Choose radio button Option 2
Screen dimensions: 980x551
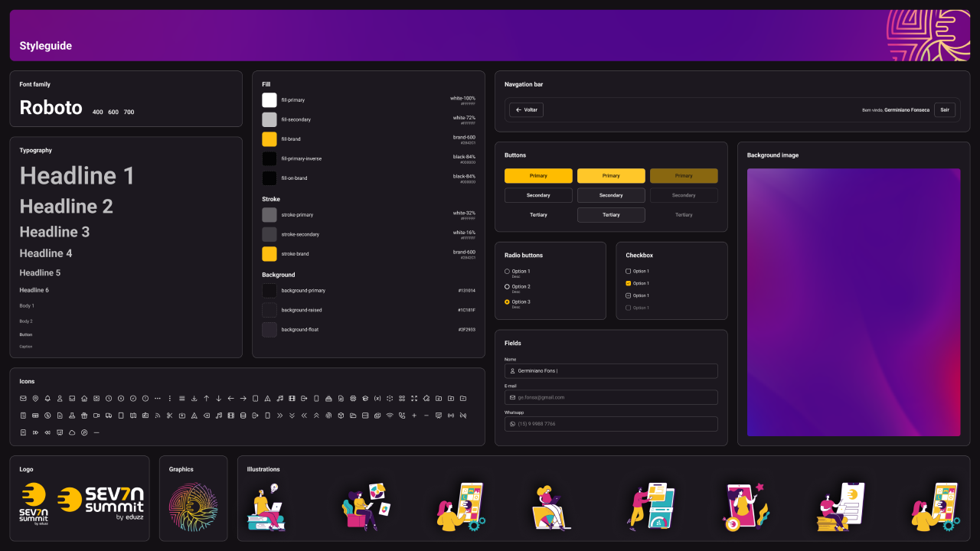tap(507, 287)
